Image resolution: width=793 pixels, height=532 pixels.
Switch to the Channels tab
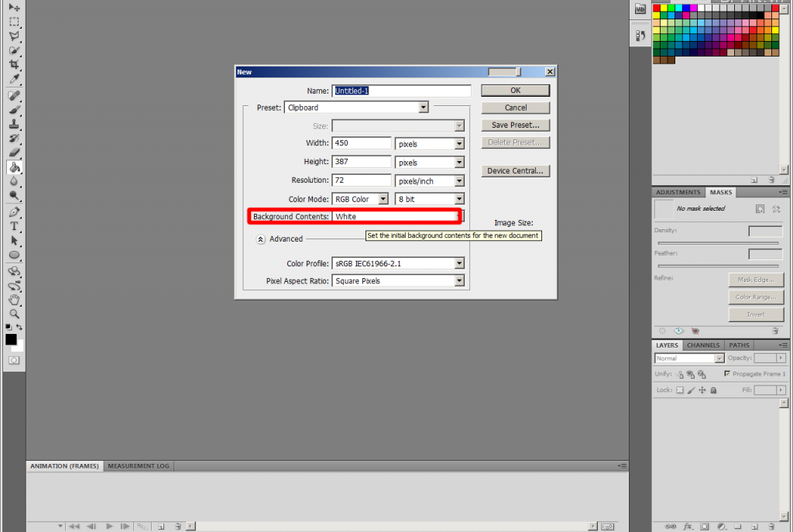703,345
